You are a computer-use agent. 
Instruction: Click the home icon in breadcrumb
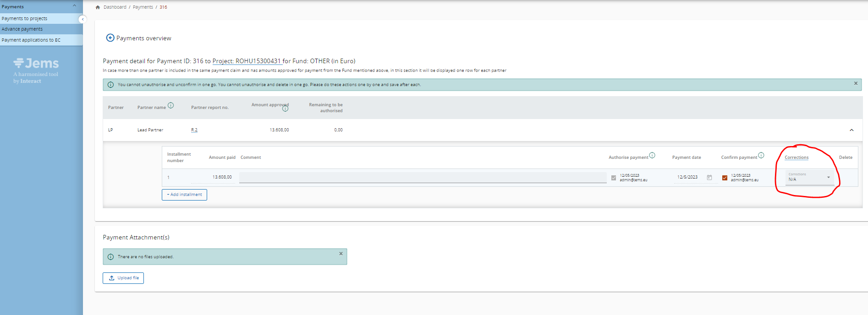[98, 7]
